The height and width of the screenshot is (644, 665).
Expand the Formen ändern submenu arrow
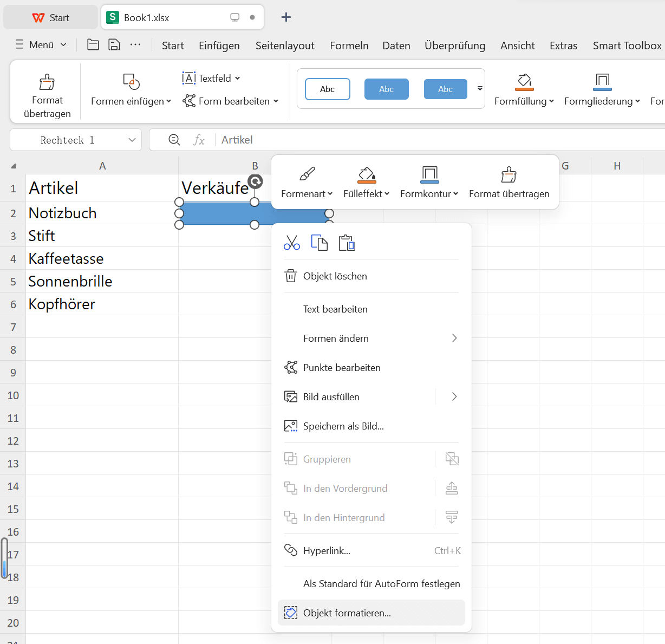pyautogui.click(x=454, y=338)
